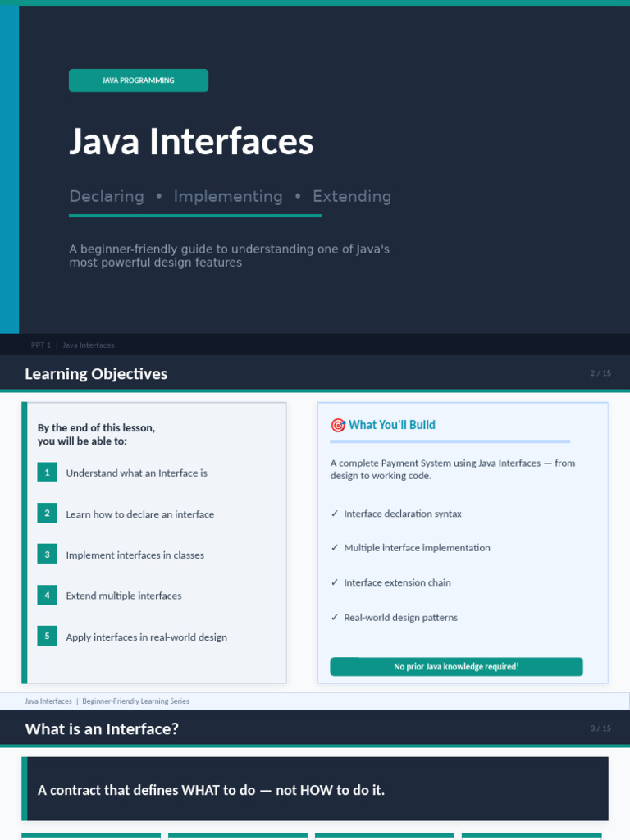Screen dimensions: 630x840
Task: Click the number 3 objective badge
Action: point(48,555)
